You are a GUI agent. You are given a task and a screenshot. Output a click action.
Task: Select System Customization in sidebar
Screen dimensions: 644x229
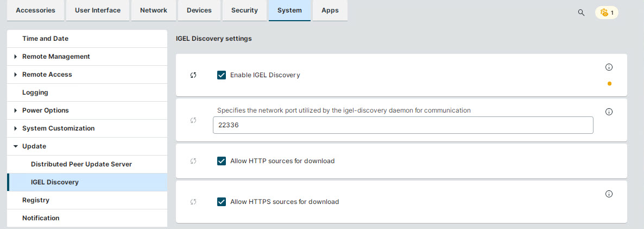pos(87,128)
